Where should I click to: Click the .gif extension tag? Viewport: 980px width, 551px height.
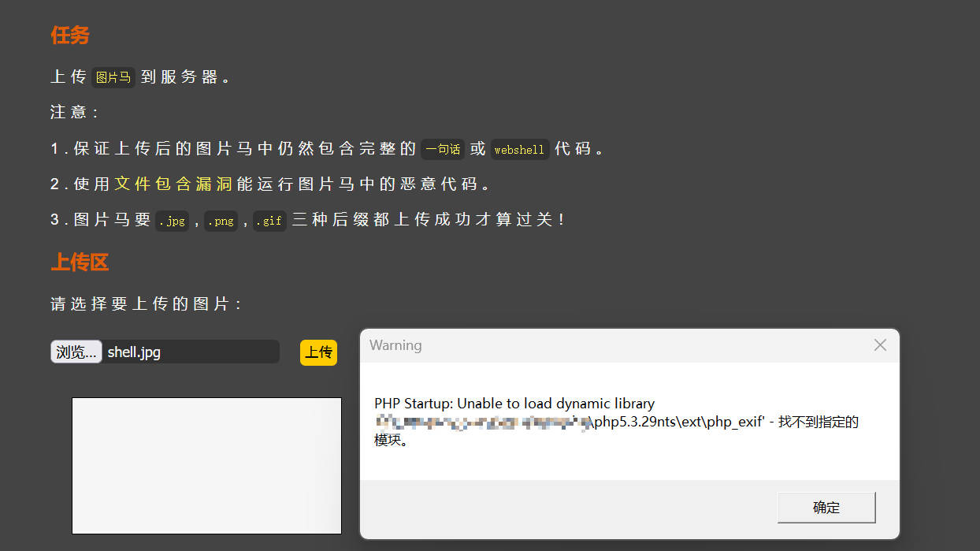tap(269, 221)
